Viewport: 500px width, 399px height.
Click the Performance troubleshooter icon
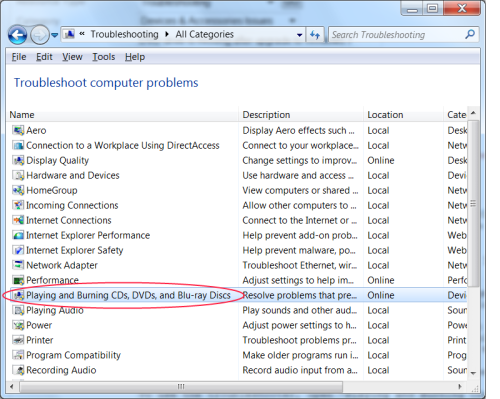18,280
